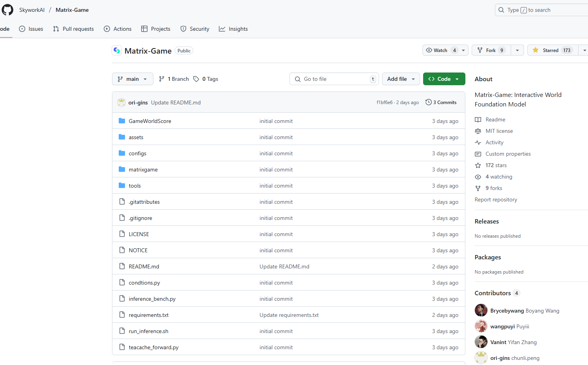Click the wangpuyi contributor avatar

click(x=481, y=326)
